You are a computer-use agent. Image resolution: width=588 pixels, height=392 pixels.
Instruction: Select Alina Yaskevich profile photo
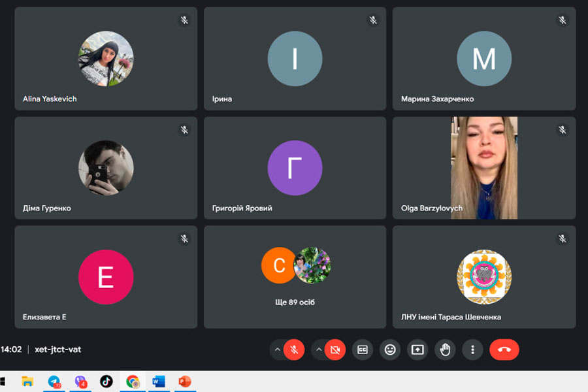coord(106,59)
